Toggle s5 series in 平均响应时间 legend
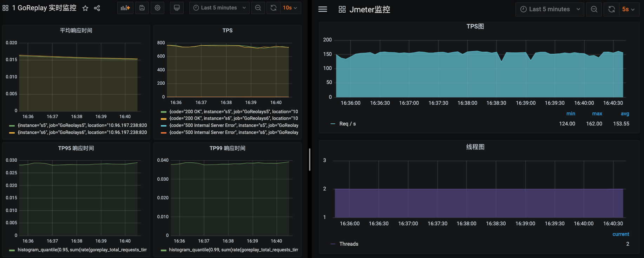 pyautogui.click(x=83, y=125)
